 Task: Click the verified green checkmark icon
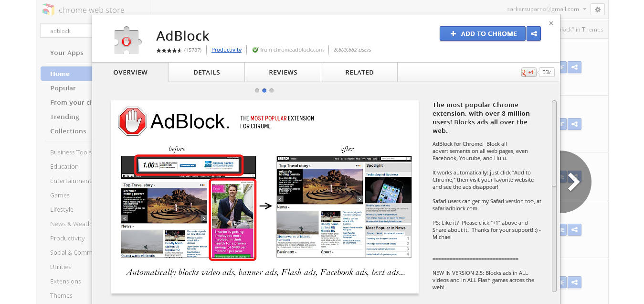click(255, 50)
